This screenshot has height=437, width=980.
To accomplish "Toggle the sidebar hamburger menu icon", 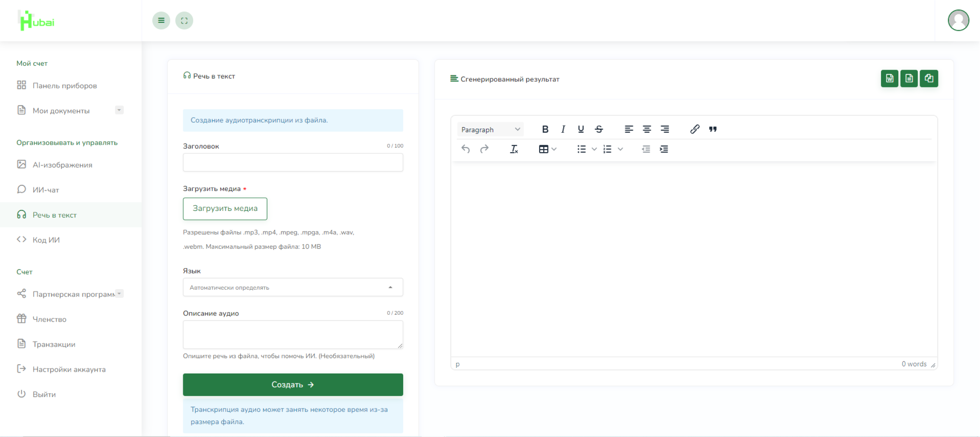I will coord(161,20).
